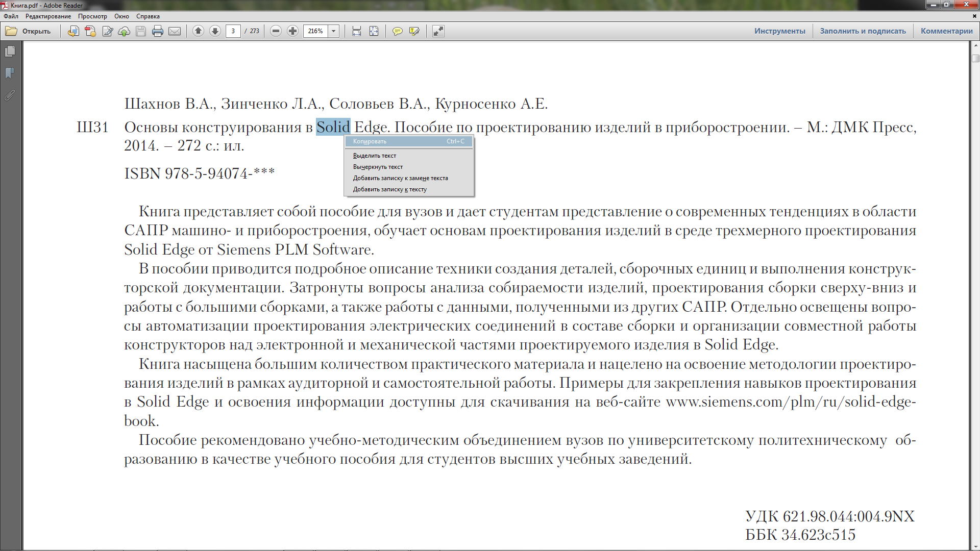
Task: Print the document using the printer icon
Action: [158, 31]
